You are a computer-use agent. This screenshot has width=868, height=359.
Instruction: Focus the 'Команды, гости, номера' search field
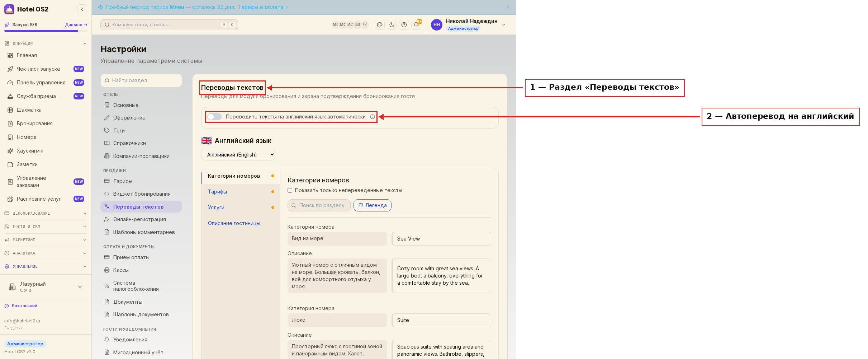point(169,25)
